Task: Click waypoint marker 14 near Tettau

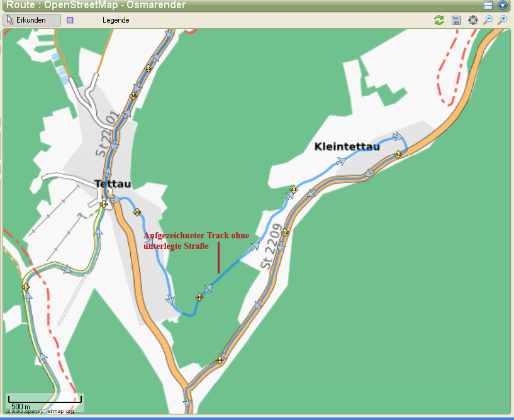Action: (x=104, y=204)
